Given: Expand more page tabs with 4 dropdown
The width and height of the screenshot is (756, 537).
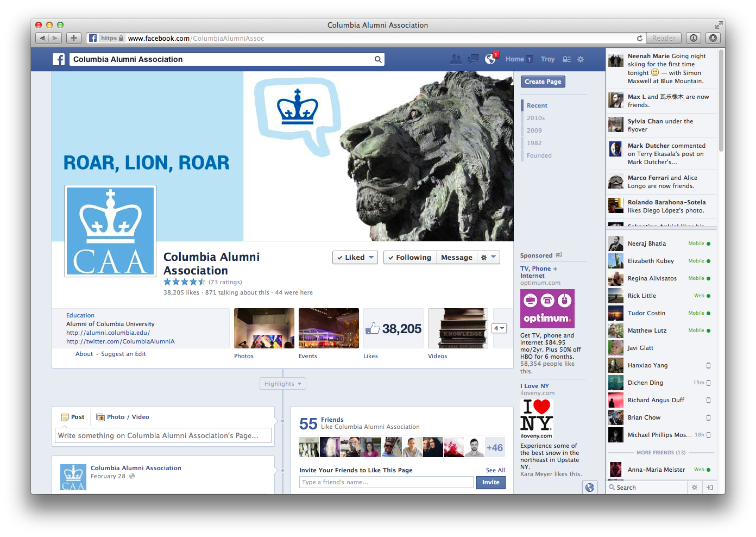Looking at the screenshot, I should [499, 328].
